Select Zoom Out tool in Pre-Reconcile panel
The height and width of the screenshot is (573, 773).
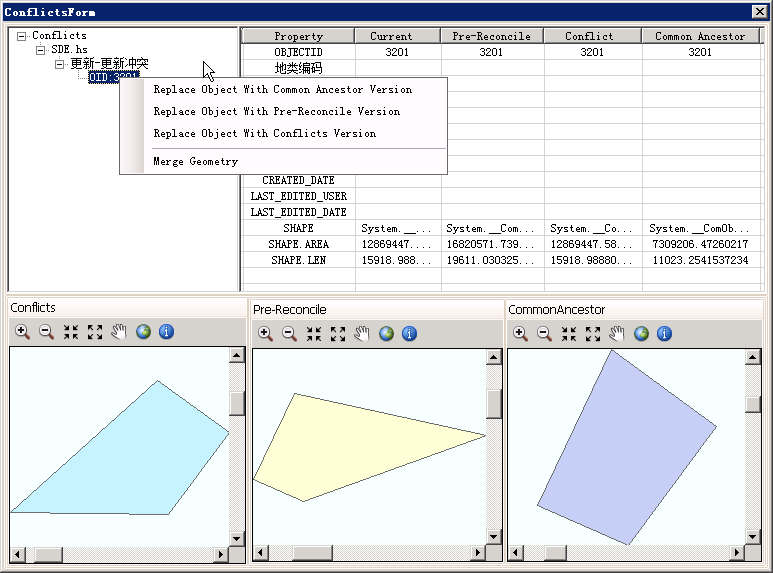pyautogui.click(x=289, y=334)
